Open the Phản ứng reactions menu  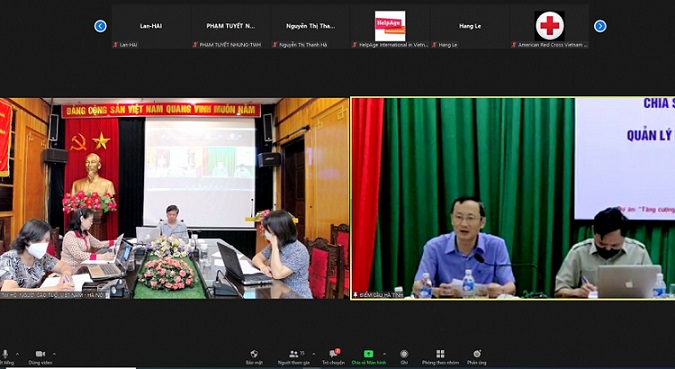[477, 357]
